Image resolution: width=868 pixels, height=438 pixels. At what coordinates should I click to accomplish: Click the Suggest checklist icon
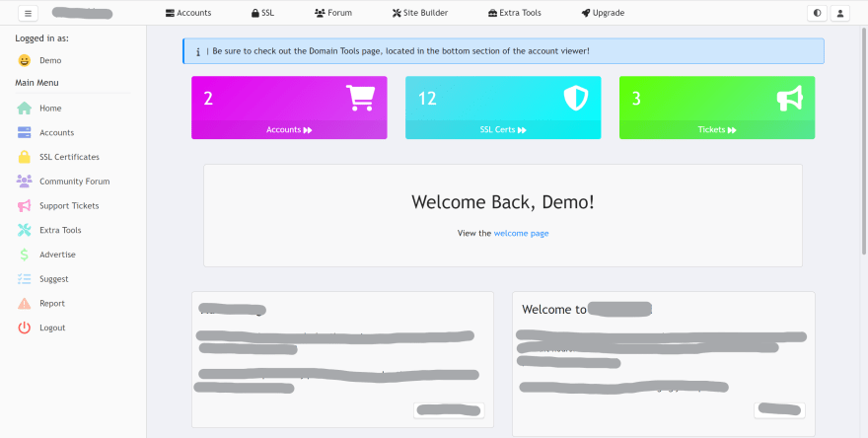pos(25,278)
